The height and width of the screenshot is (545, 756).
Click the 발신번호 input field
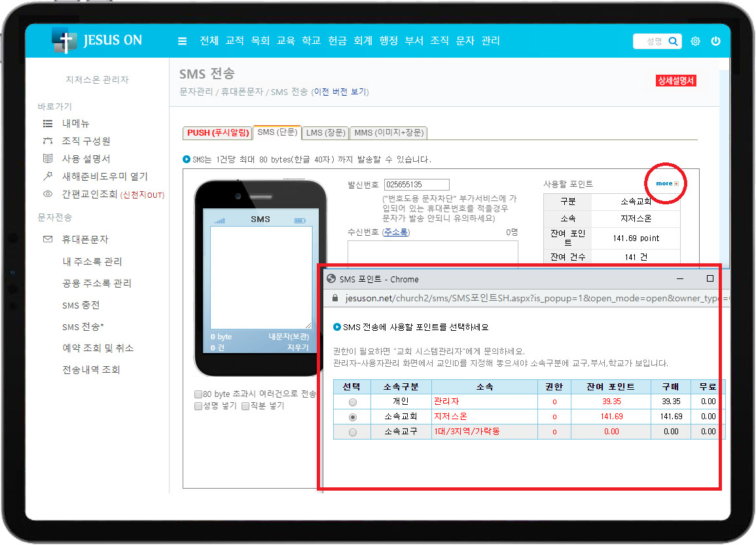416,185
